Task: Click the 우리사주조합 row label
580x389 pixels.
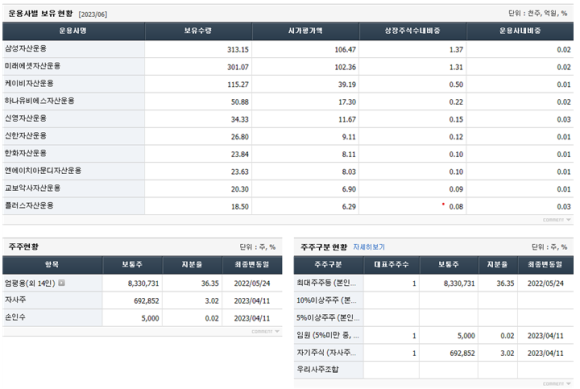Action: 318,369
